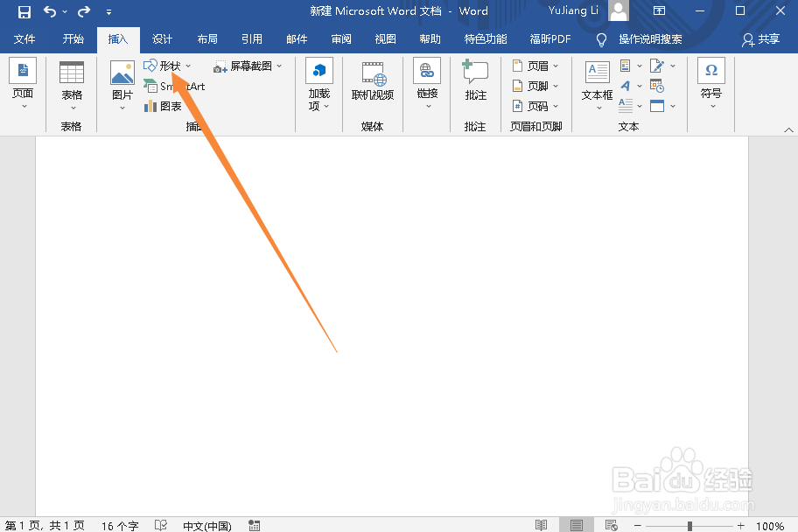Open spelling and proofing check icon
798x532 pixels.
pyautogui.click(x=161, y=525)
